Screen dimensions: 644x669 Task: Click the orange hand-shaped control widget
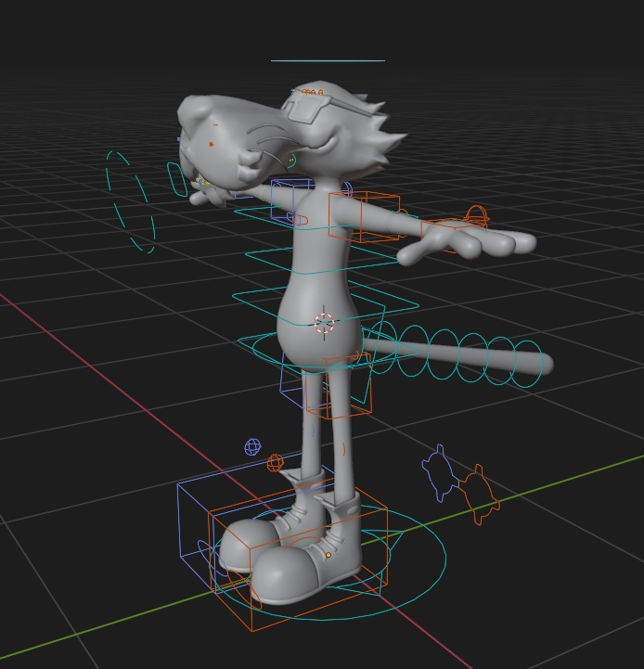(479, 495)
